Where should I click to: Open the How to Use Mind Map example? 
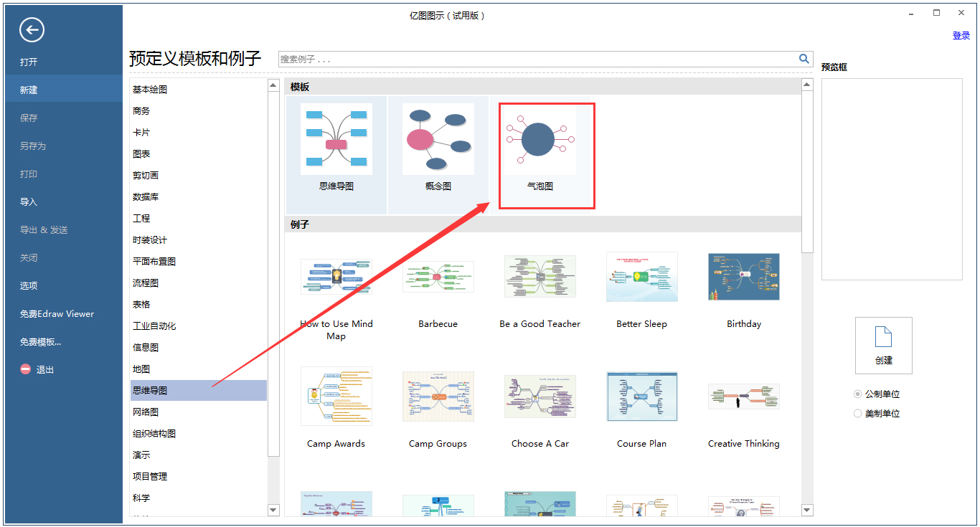(x=336, y=277)
